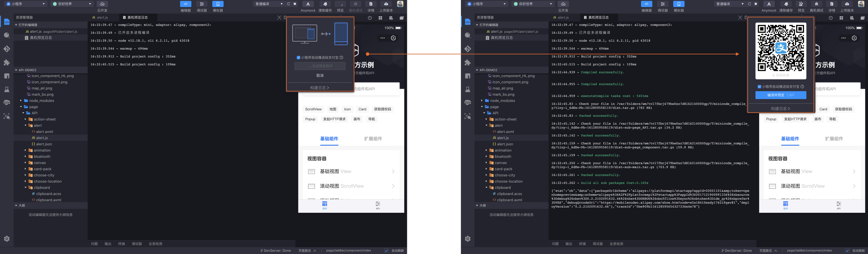
Task: Click 预览 preview icon in right window toolbar
Action: [x=801, y=4]
